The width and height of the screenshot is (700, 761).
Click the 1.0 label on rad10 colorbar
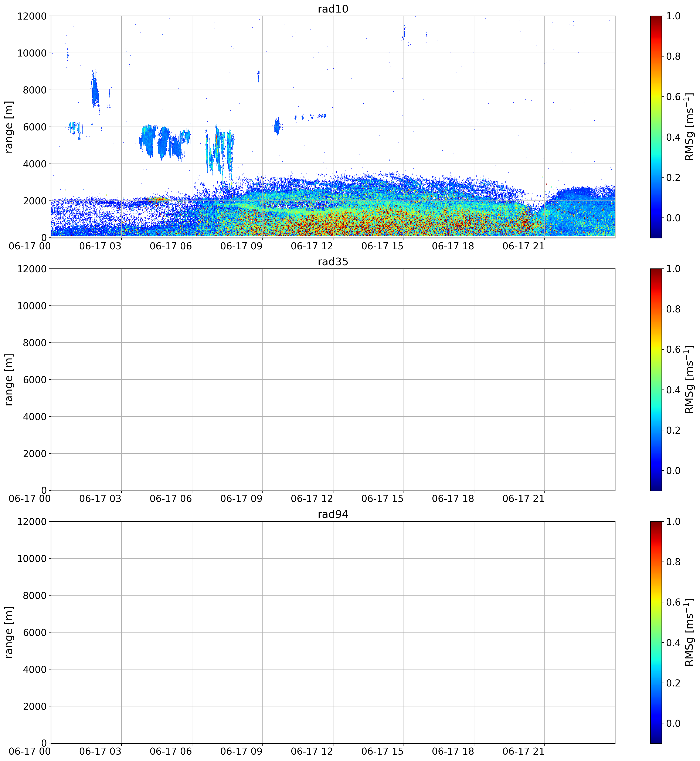pos(673,16)
